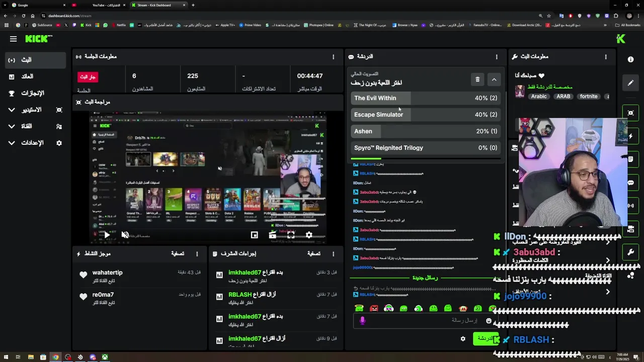Click the clip icon on stream preview
The width and height of the screenshot is (644, 362).
273,235
